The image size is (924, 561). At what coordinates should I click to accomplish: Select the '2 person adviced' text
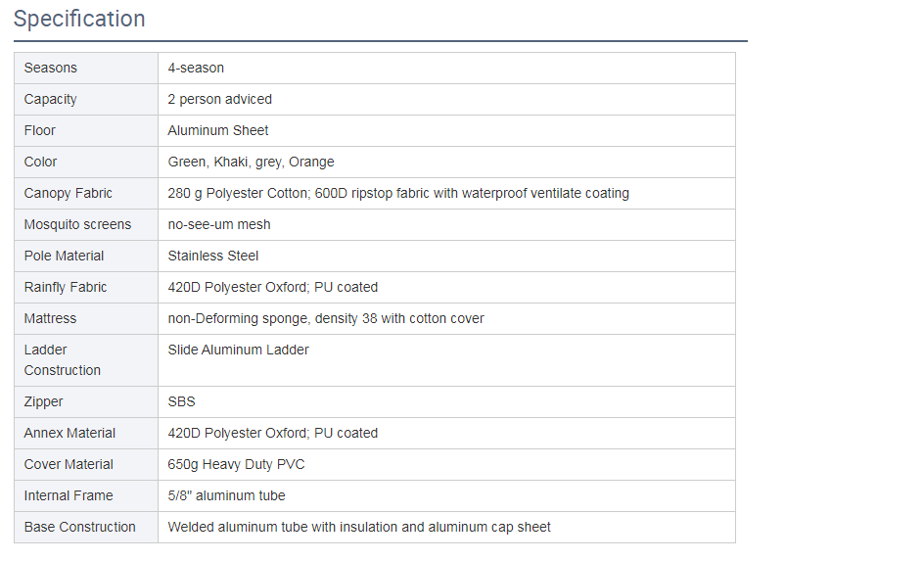point(220,99)
